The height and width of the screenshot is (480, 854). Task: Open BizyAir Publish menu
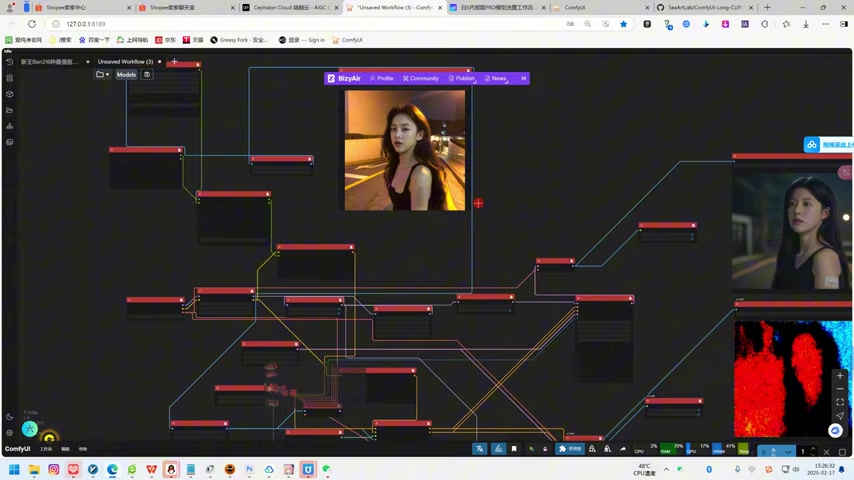pyautogui.click(x=461, y=78)
